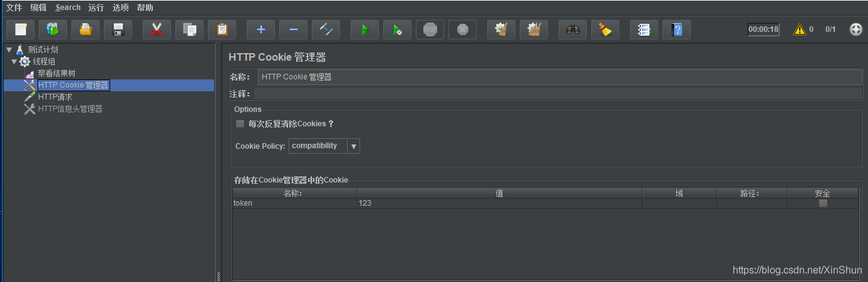Open the 运行 menu
868x282 pixels.
96,8
